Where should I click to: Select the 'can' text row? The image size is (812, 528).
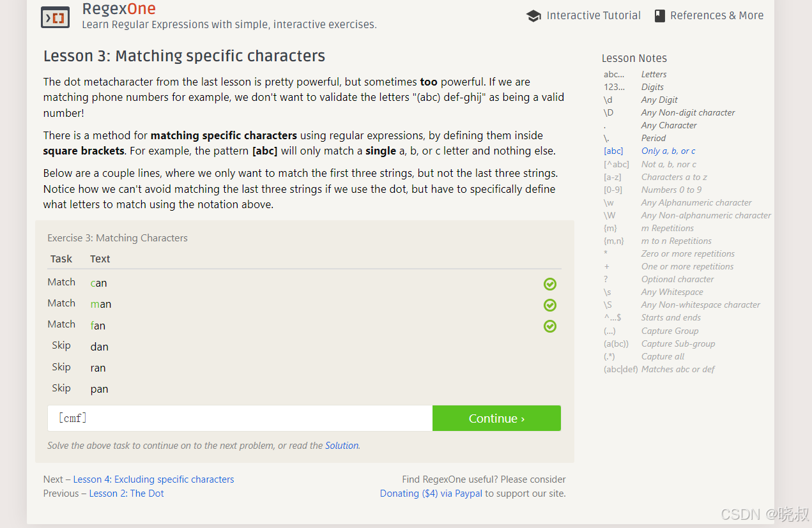point(99,283)
